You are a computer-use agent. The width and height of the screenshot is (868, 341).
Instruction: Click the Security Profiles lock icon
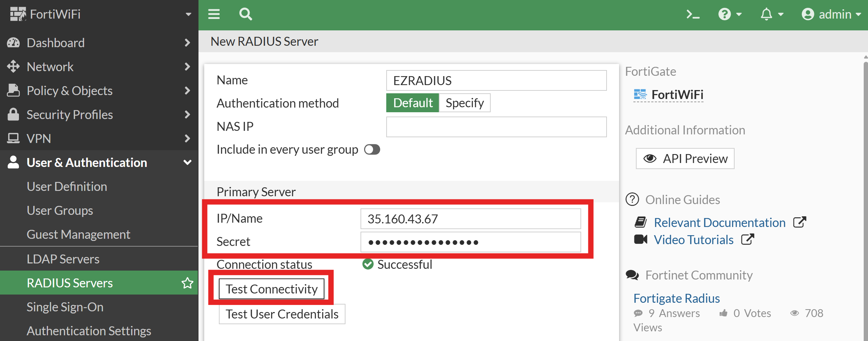point(14,114)
